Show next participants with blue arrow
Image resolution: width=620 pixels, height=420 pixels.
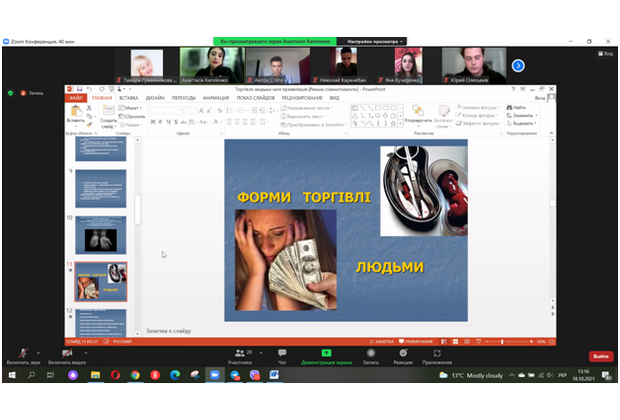point(518,65)
